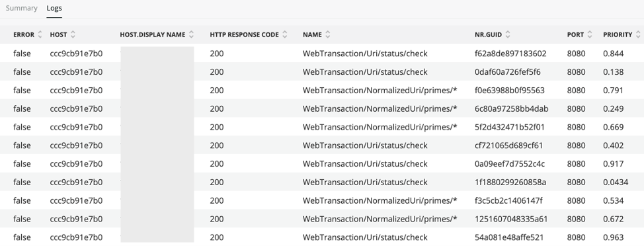This screenshot has width=644, height=246.
Task: Click host ccc9cb91e7b0 in the 0.669 row
Action: pyautogui.click(x=76, y=128)
